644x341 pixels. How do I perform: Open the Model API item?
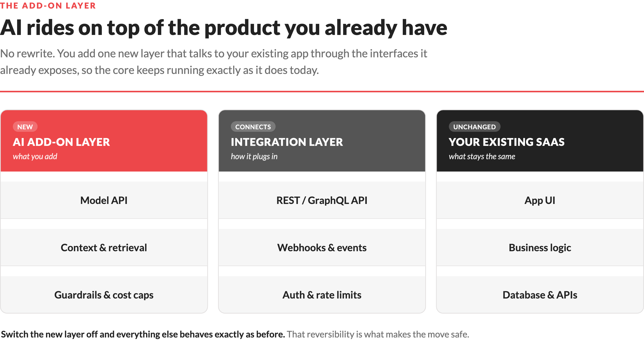104,200
